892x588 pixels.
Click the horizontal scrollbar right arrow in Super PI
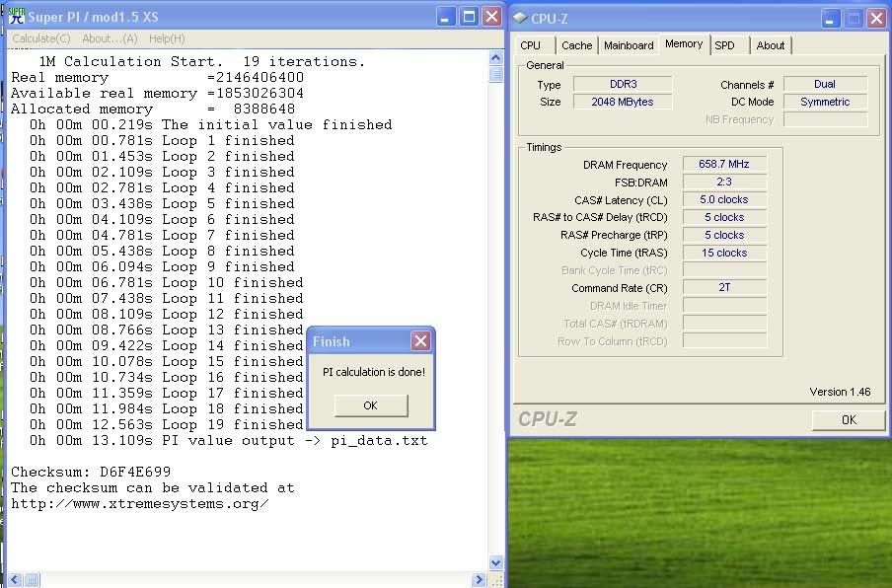click(479, 579)
